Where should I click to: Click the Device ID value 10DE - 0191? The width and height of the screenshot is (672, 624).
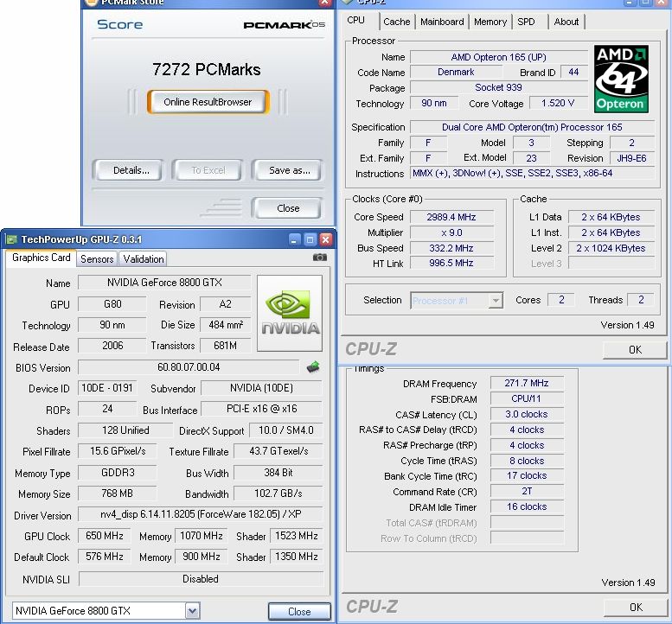[107, 388]
